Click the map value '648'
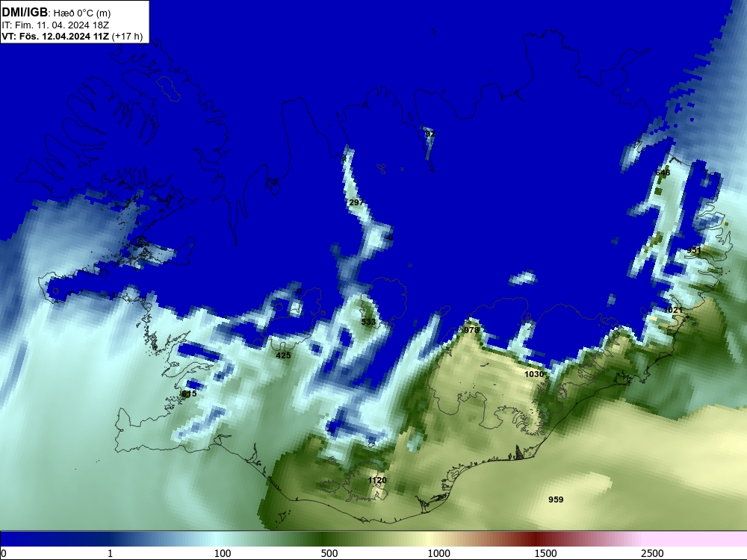Viewport: 747px width, 560px height. click(663, 172)
